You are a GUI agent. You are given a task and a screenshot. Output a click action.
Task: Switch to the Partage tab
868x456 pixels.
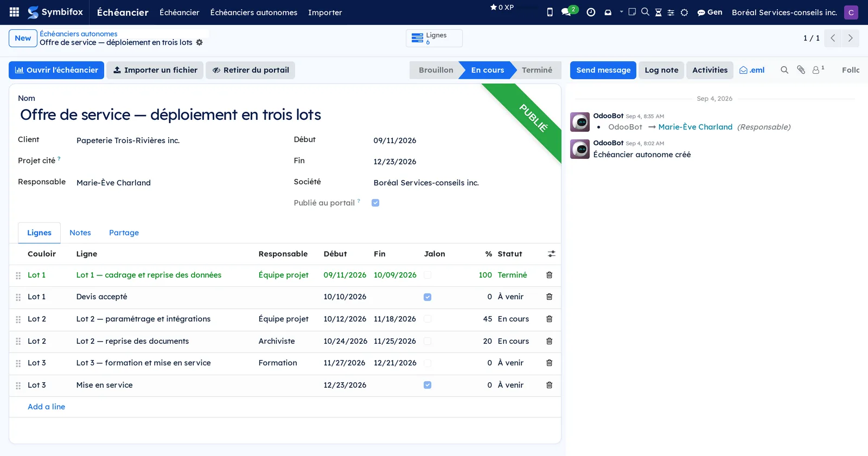[x=124, y=233]
